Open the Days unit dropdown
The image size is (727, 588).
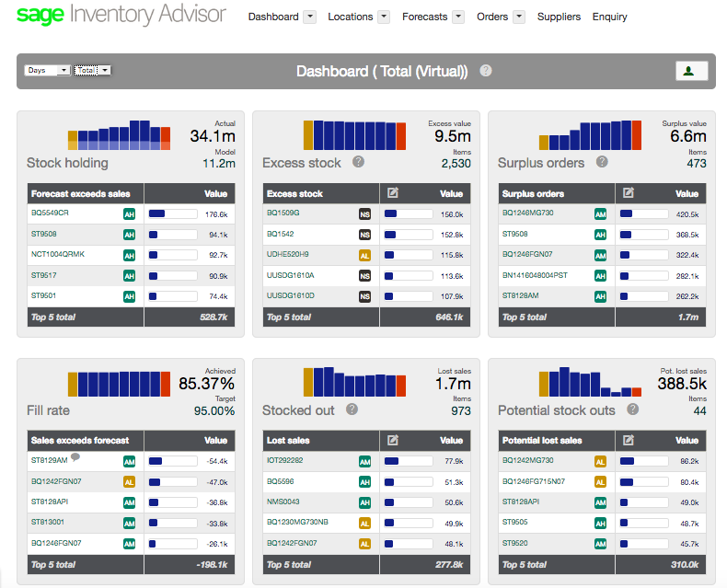(48, 70)
